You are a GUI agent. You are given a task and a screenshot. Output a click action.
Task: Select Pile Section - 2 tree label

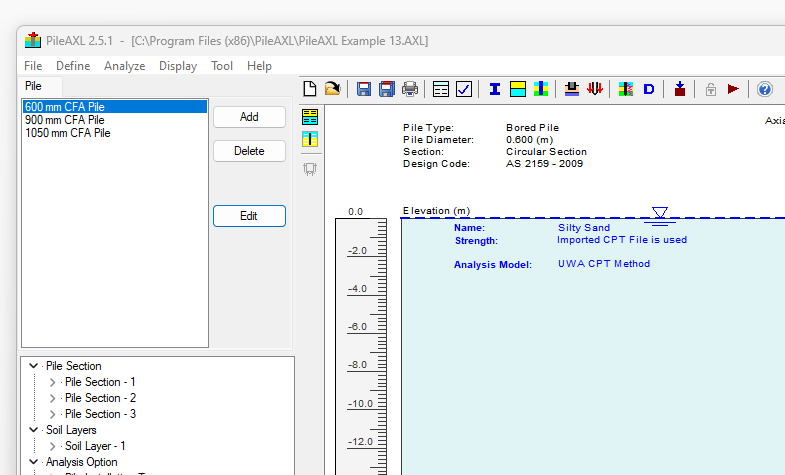[100, 398]
